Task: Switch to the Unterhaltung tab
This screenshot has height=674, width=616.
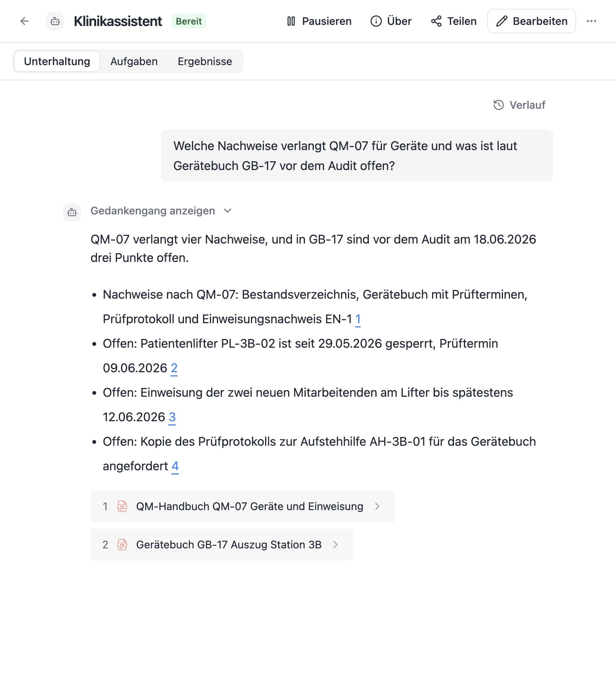Action: (57, 61)
